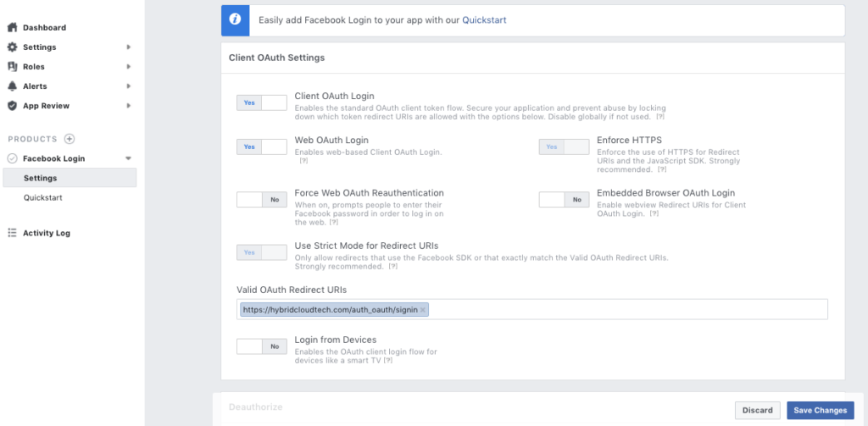Click the Deauthorize section heading
This screenshot has width=868, height=426.
256,407
